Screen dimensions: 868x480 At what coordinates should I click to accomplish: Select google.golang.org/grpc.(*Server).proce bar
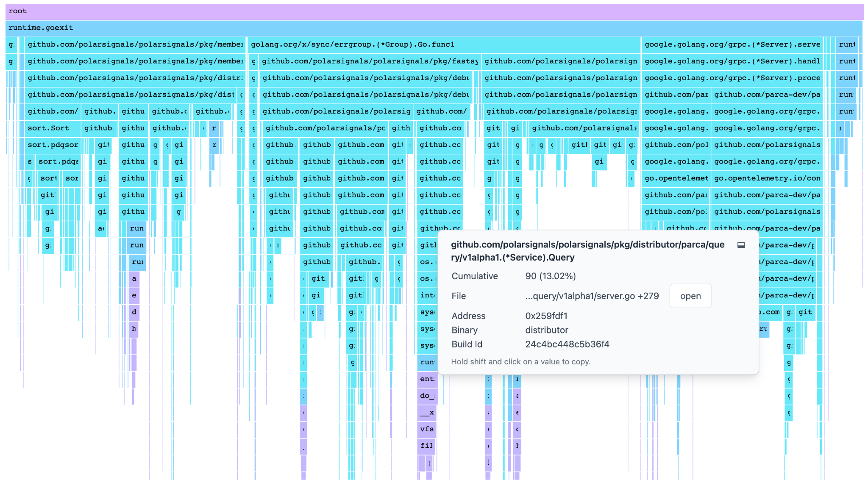click(x=732, y=78)
